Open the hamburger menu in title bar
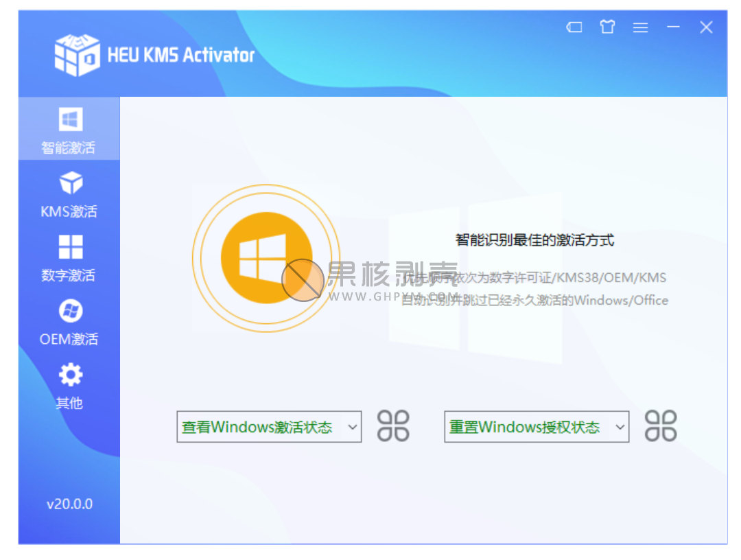This screenshot has height=560, width=741. (640, 27)
